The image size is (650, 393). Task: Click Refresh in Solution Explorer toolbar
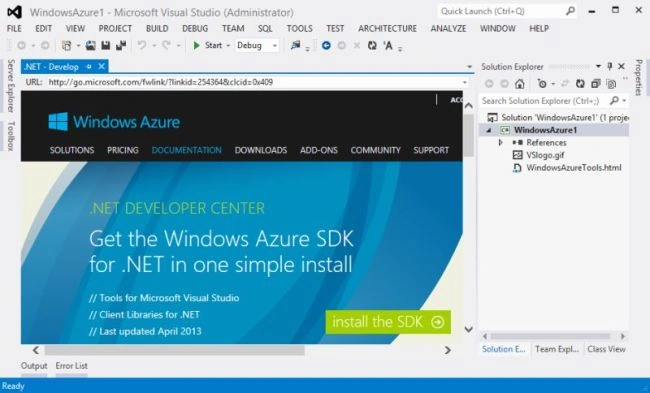click(580, 84)
